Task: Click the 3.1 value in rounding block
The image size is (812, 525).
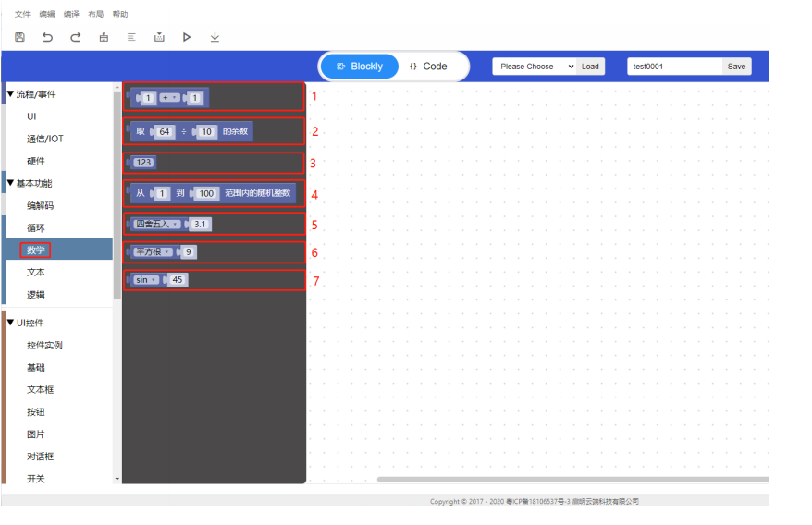Action: [x=200, y=225]
